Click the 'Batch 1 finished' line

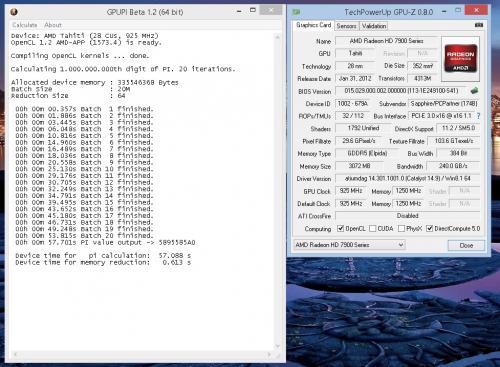(x=84, y=109)
